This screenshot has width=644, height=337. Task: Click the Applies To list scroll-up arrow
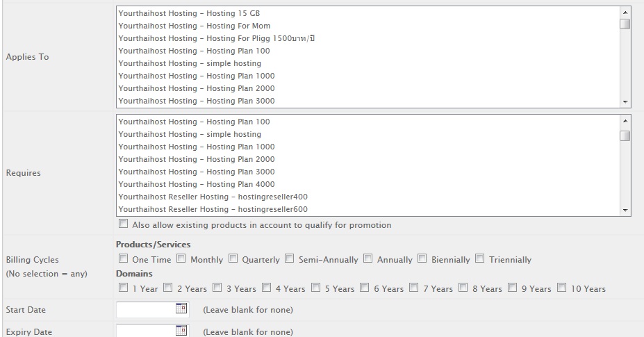625,13
